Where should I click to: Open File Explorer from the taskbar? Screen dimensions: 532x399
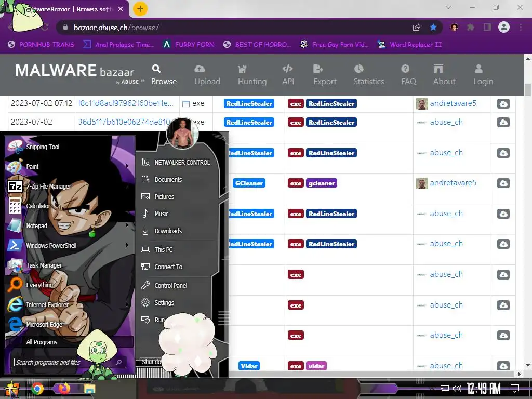(x=90, y=389)
